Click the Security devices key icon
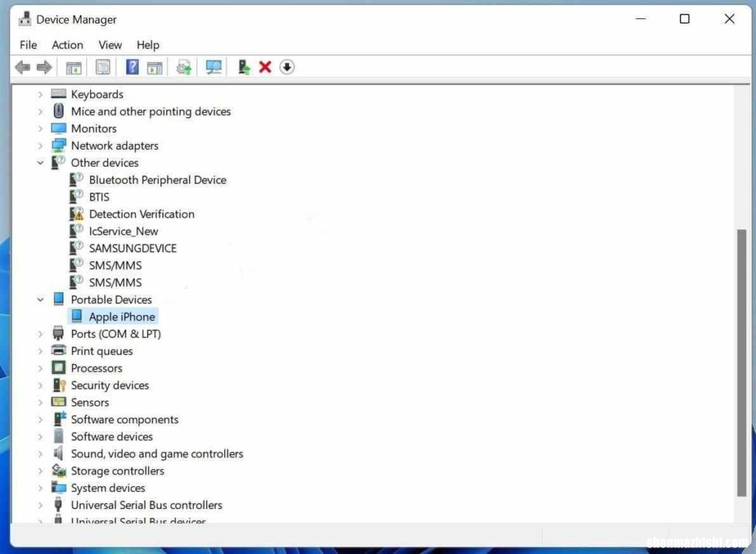Image resolution: width=756 pixels, height=554 pixels. pos(59,385)
